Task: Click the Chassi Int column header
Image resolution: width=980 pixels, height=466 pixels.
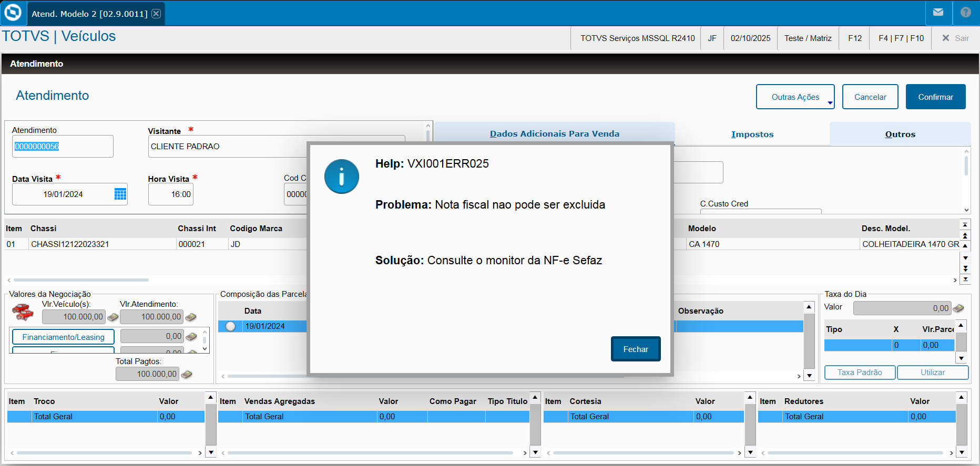Action: (x=197, y=229)
